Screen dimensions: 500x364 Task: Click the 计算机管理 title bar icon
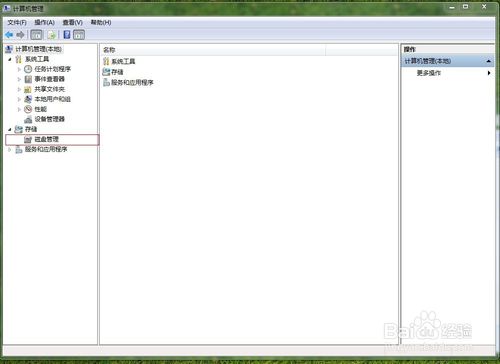[7, 8]
